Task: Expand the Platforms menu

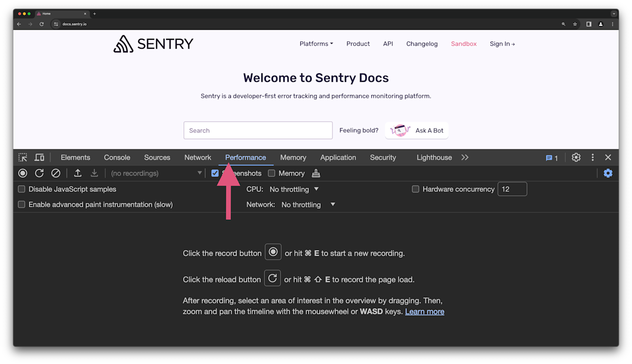Action: pos(316,43)
